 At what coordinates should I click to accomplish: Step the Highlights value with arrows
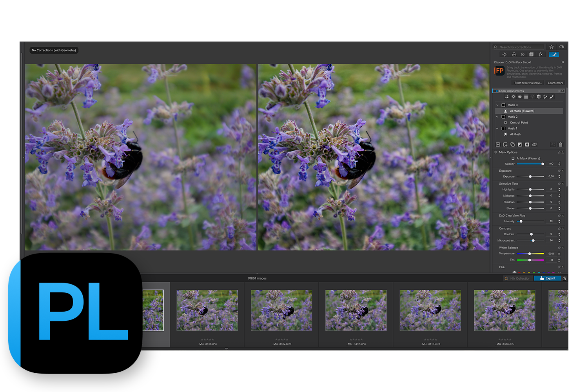(559, 189)
